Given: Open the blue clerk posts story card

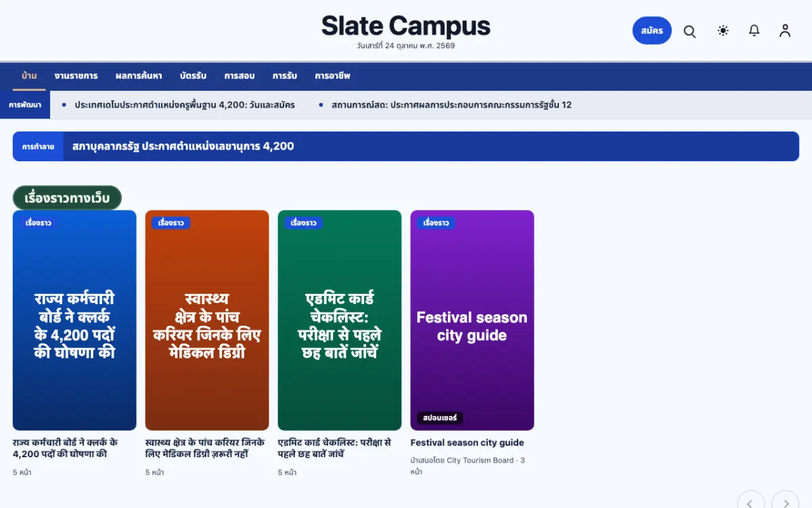Looking at the screenshot, I should pyautogui.click(x=74, y=320).
